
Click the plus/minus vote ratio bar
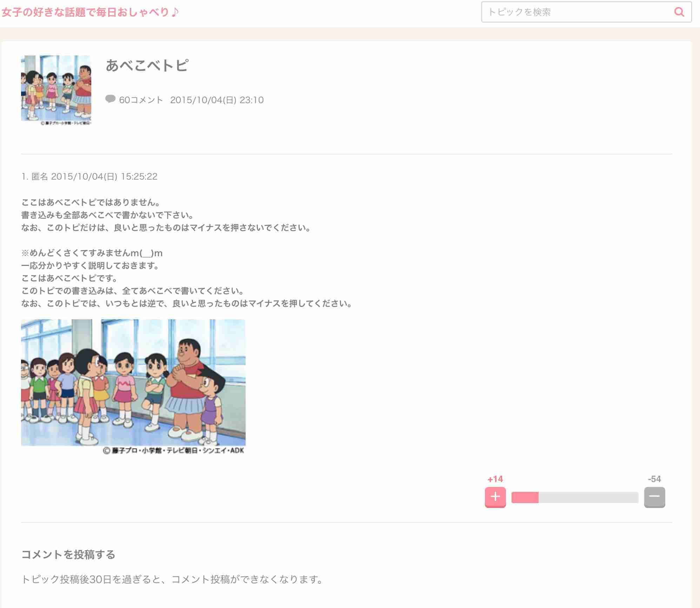[x=575, y=497]
